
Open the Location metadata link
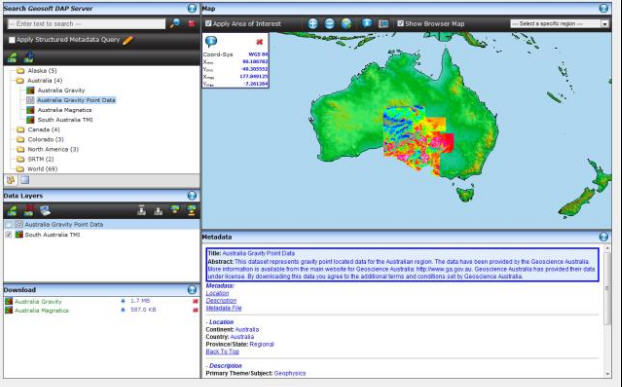[217, 293]
